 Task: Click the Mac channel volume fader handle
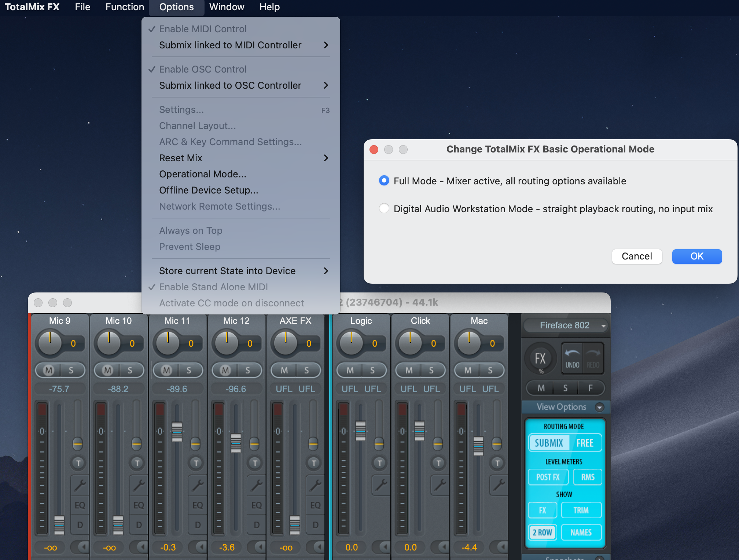pyautogui.click(x=478, y=446)
